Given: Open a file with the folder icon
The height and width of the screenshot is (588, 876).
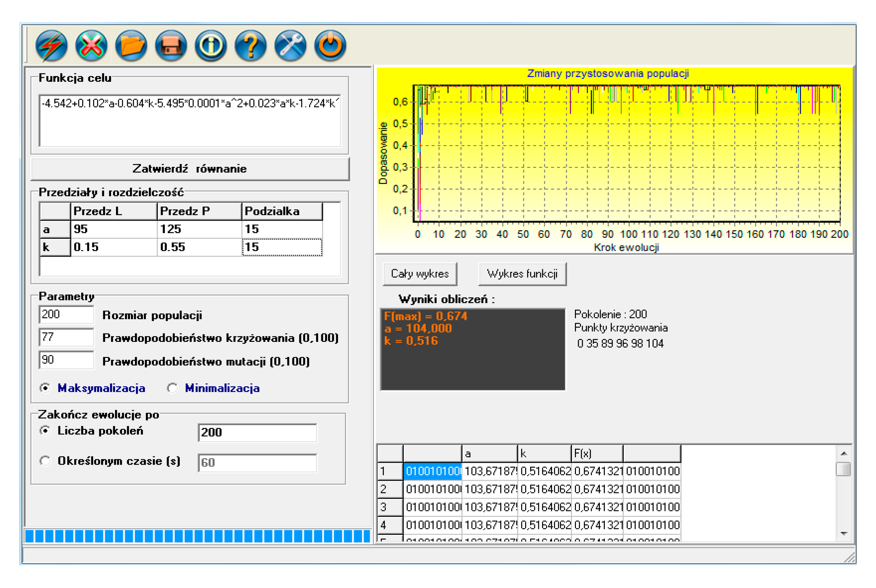Looking at the screenshot, I should tap(131, 46).
